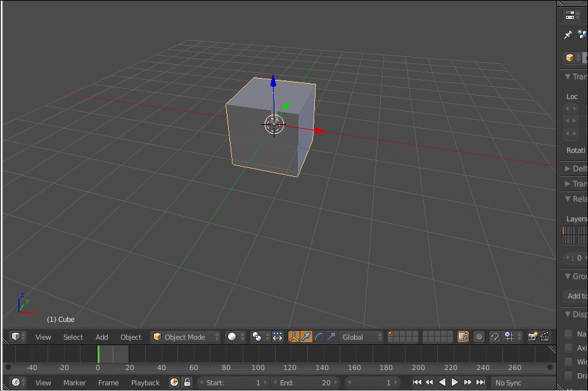The width and height of the screenshot is (588, 391).
Task: Click the pass index value field
Action: (575, 257)
